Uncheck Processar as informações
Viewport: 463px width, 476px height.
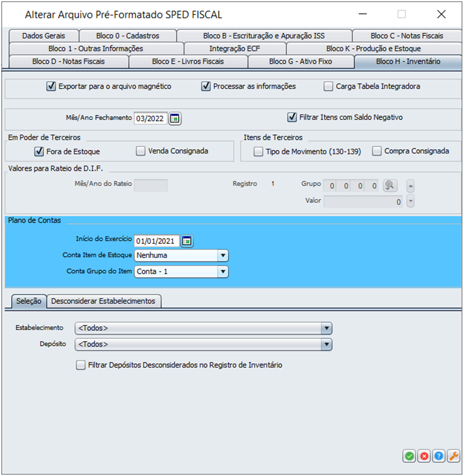click(206, 87)
